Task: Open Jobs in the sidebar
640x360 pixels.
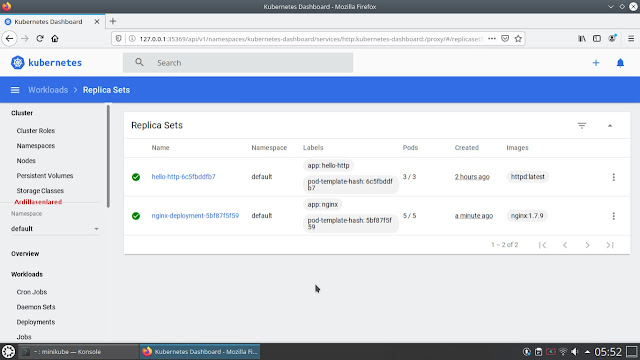Action: [24, 337]
